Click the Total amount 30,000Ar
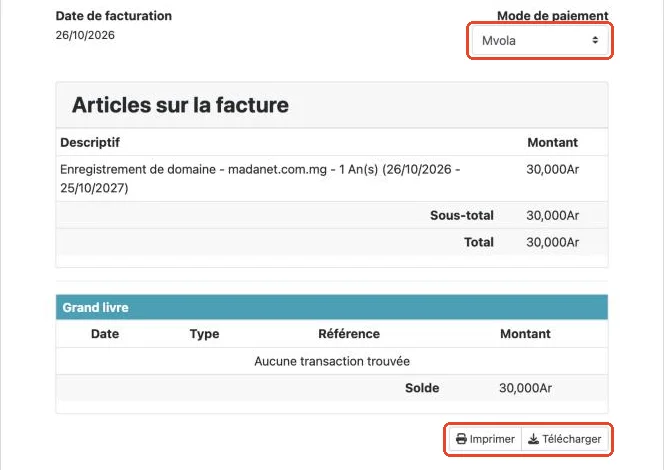664x470 pixels. click(553, 242)
